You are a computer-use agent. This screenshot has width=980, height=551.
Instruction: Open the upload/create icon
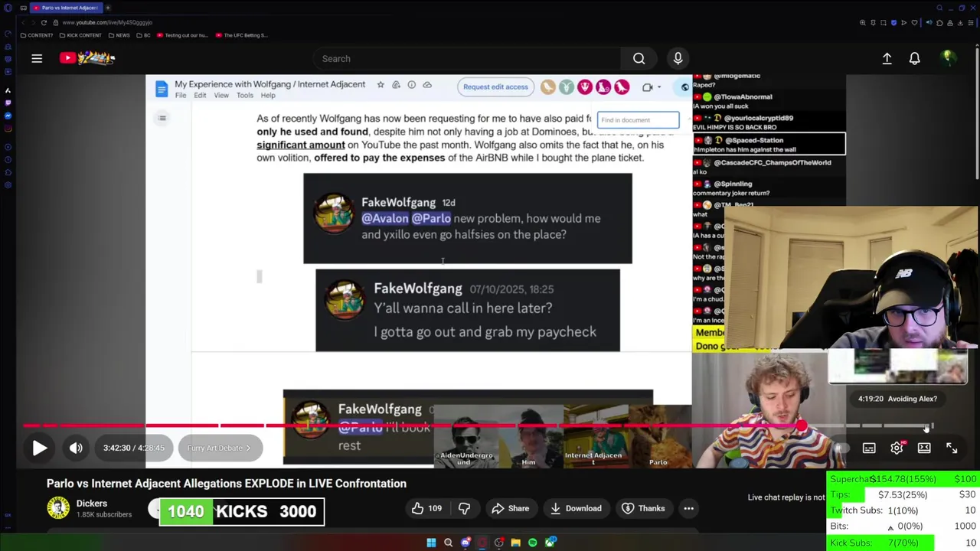click(887, 58)
